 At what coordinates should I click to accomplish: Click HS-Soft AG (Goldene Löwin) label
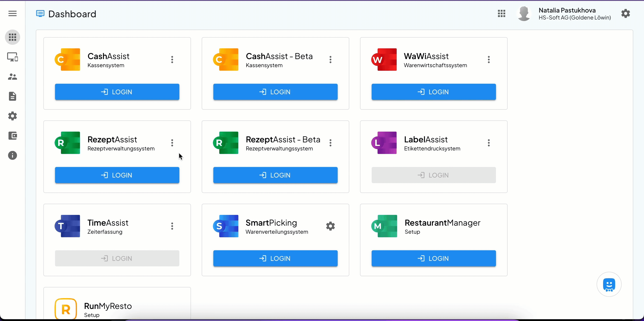574,18
